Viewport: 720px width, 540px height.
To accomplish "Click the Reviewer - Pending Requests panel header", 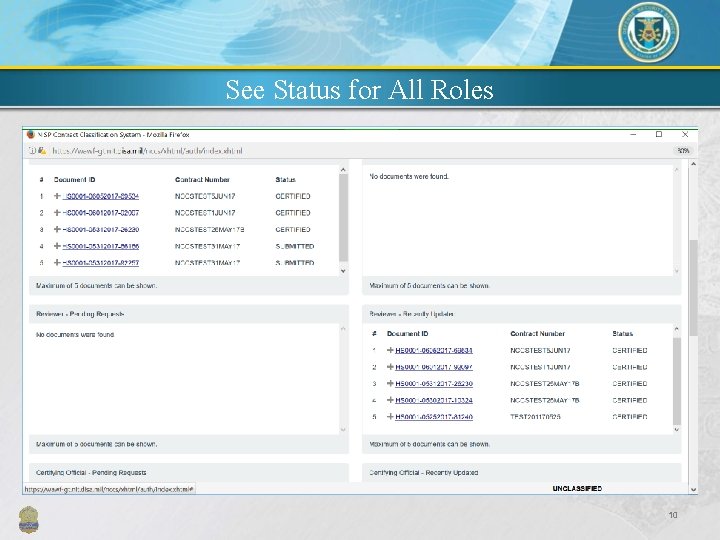I will [189, 314].
